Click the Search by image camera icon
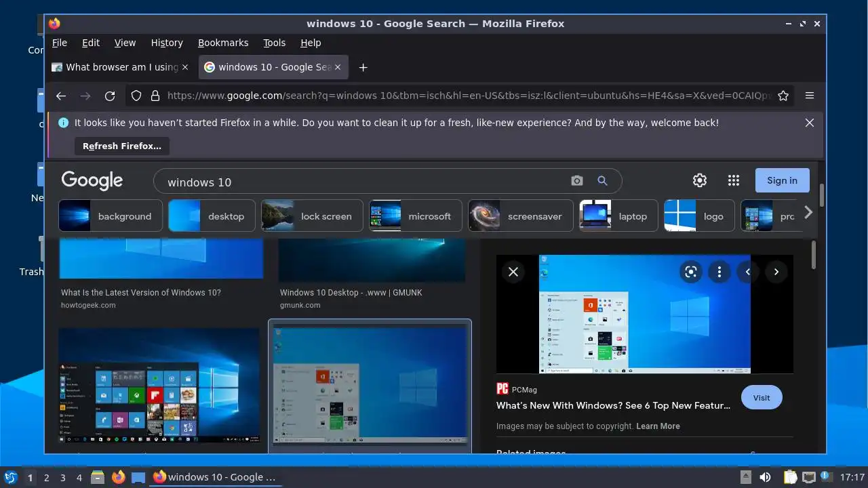Image resolution: width=868 pixels, height=488 pixels. [x=577, y=181]
